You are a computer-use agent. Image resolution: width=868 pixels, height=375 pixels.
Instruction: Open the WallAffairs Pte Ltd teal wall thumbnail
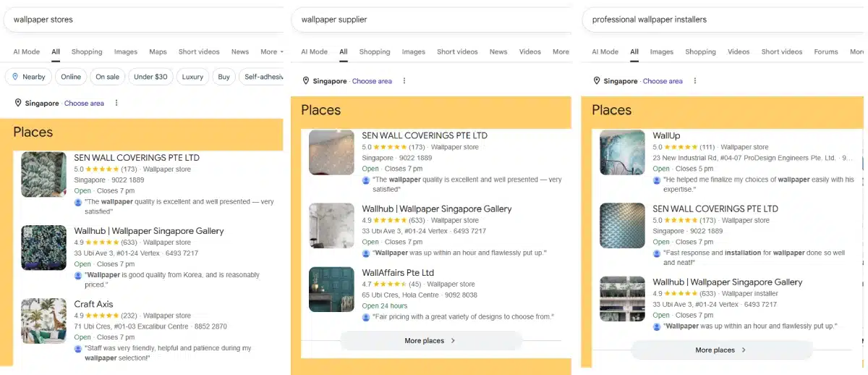[x=331, y=290]
